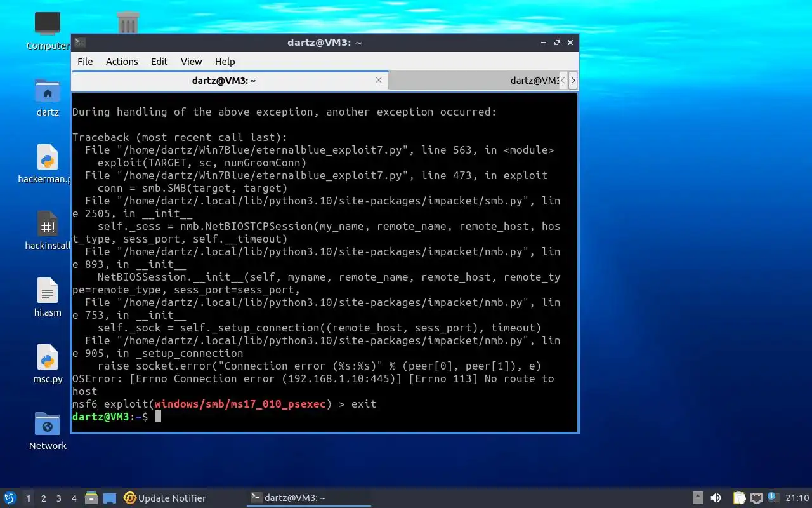Click the green 'dartz@VM3' prompt text
Image resolution: width=812 pixels, height=508 pixels.
tap(100, 417)
